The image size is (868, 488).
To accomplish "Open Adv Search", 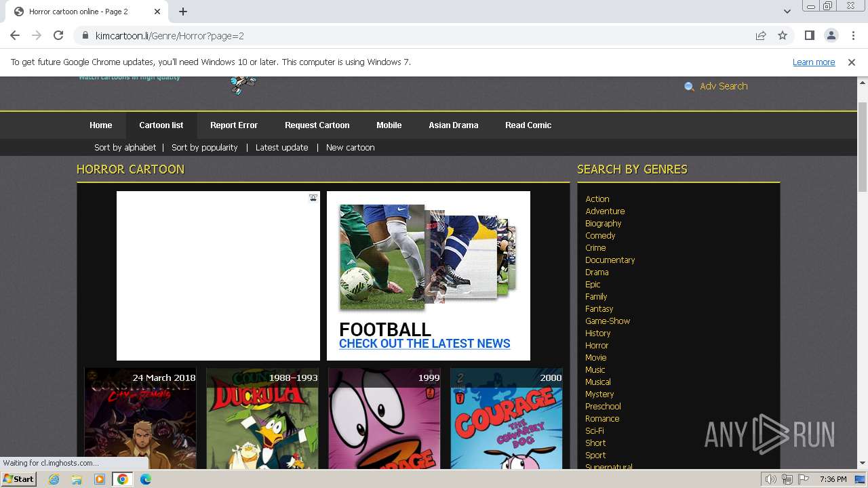I will tap(724, 86).
